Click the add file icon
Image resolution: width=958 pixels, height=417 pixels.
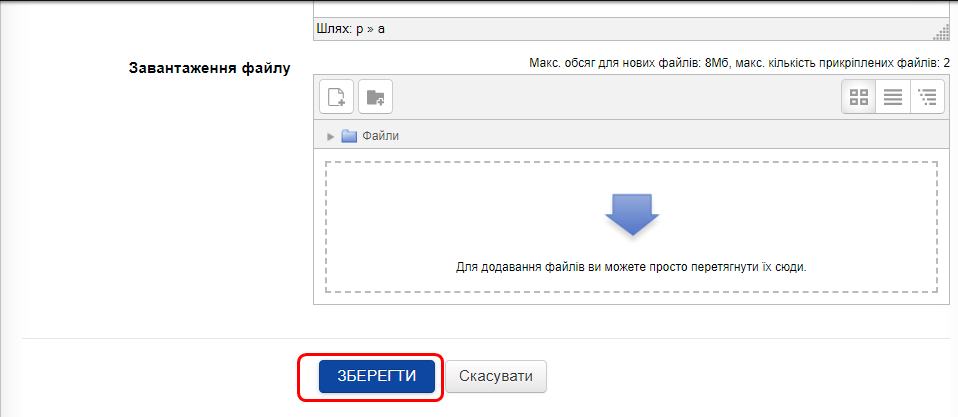[x=337, y=97]
